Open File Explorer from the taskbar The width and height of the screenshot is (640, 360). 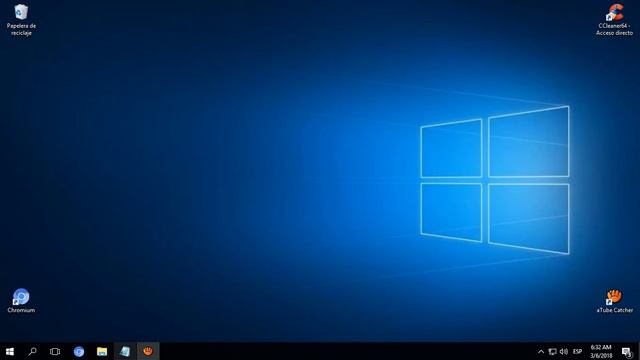coord(102,351)
